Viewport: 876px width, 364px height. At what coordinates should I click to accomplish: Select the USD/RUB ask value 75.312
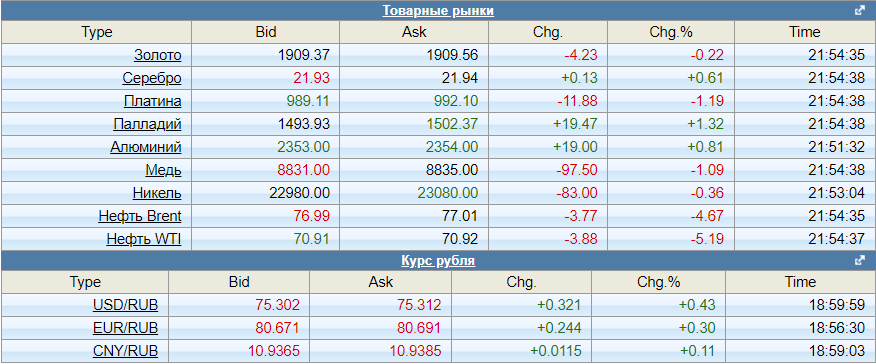(419, 305)
